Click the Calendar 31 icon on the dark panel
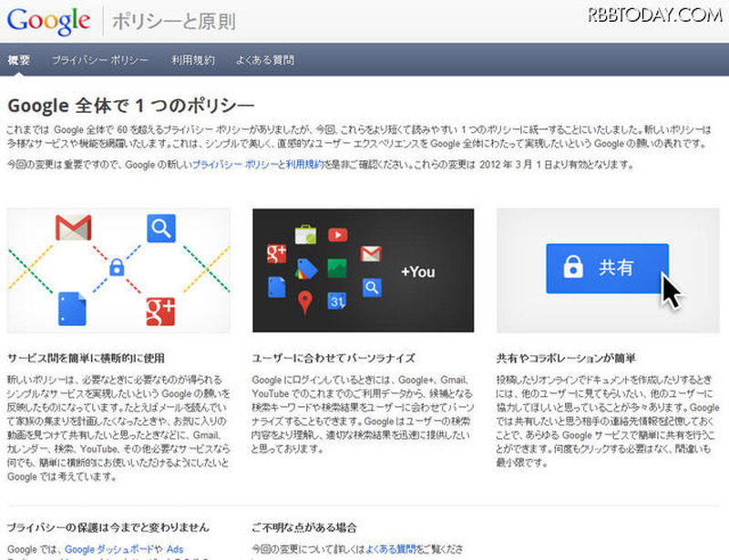This screenshot has height=560, width=729. [x=337, y=301]
